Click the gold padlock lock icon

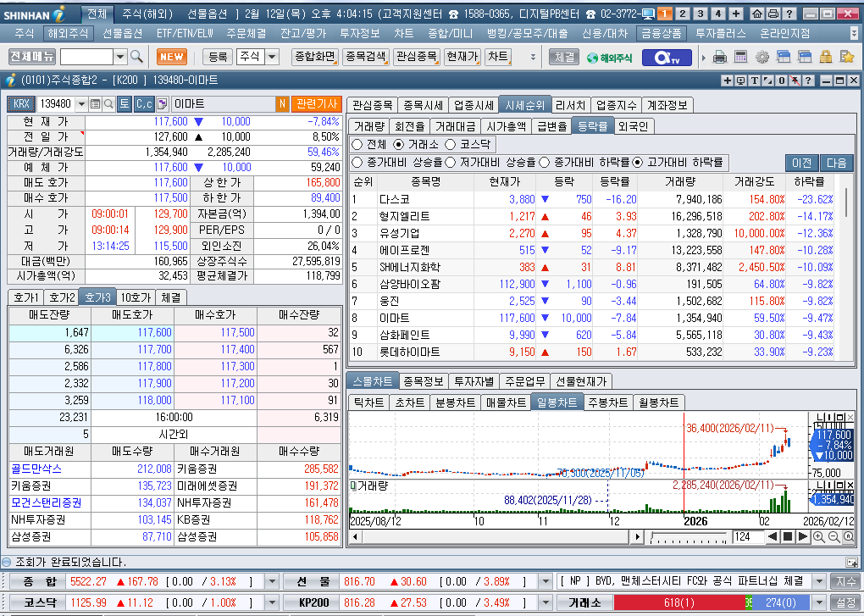pyautogui.click(x=825, y=57)
